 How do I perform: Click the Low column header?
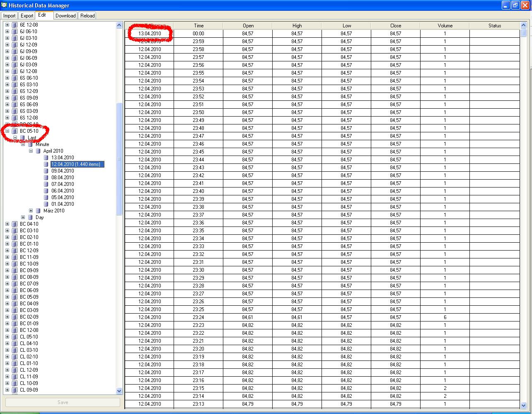(346, 26)
